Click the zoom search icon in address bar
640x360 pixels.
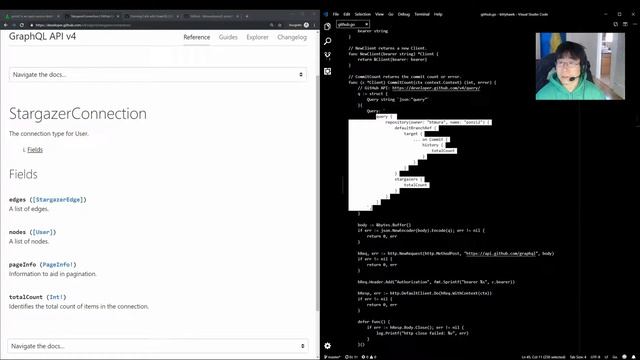(271, 25)
